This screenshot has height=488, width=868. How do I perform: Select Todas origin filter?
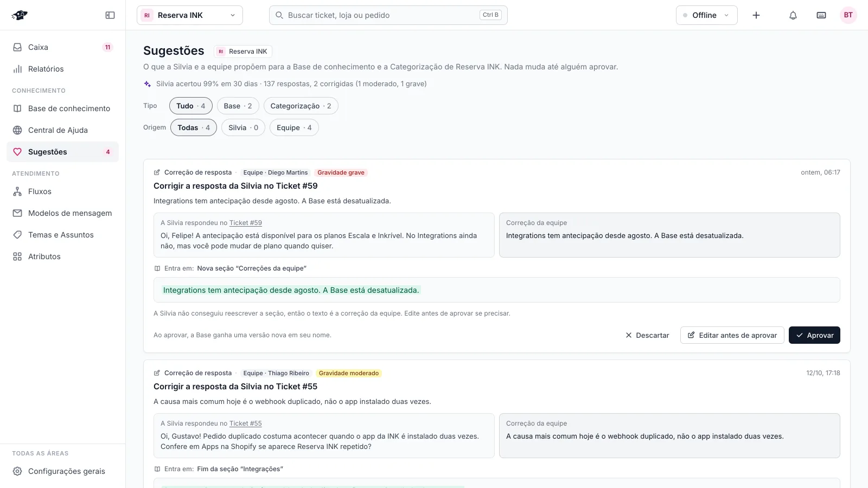194,127
